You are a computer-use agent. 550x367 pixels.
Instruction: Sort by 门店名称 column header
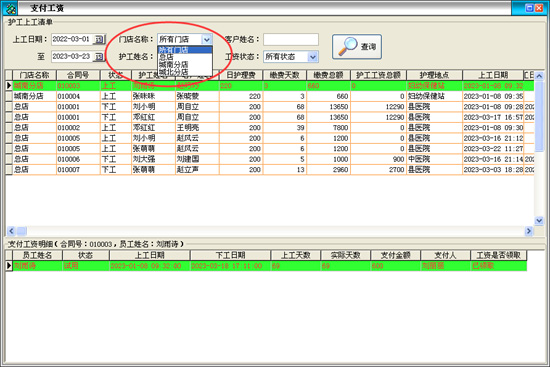(x=34, y=75)
